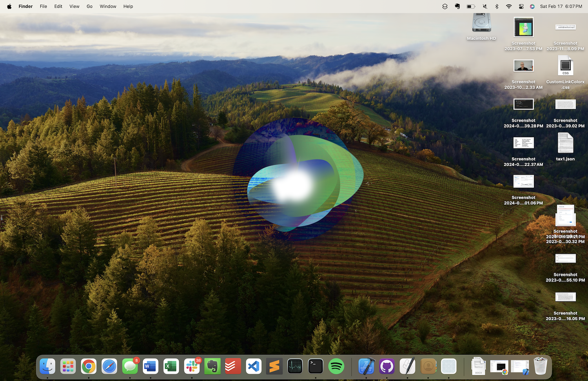Open the Trash in the dock
Viewport: 588px width, 381px height.
click(x=541, y=366)
